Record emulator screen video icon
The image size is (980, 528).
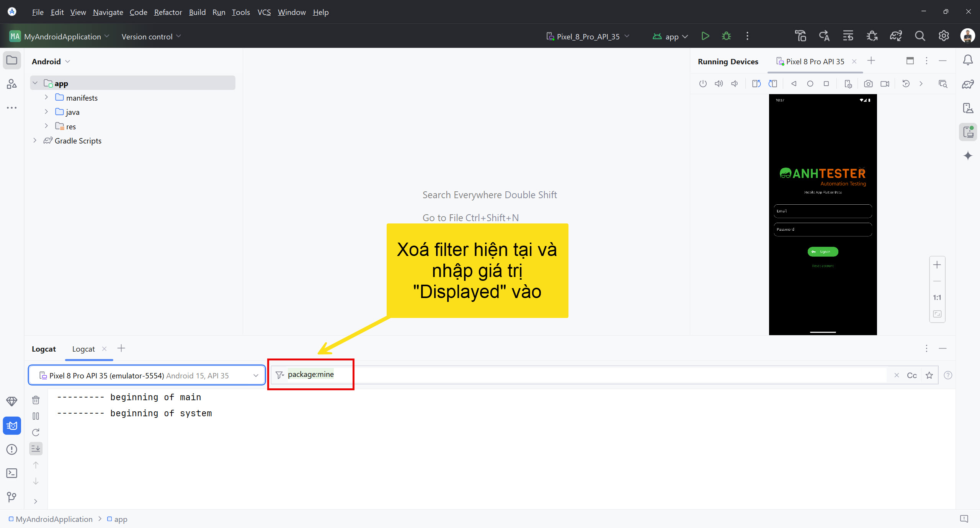point(885,84)
